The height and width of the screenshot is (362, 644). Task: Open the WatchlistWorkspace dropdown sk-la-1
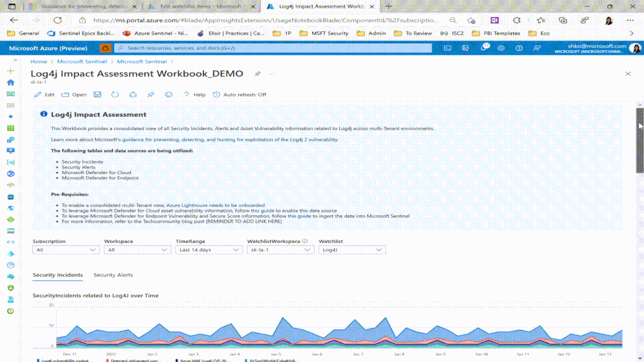(x=280, y=249)
